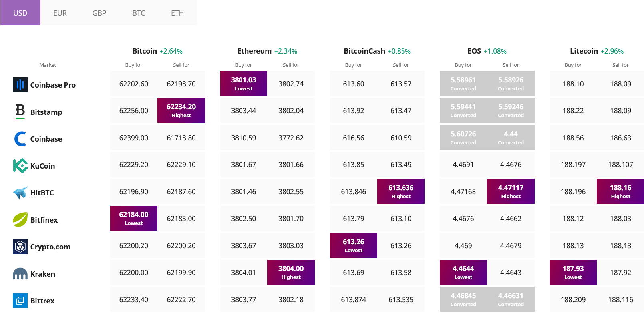Click Coinbase's converted EOS buy 5.60726
This screenshot has height=313, width=644.
point(463,138)
